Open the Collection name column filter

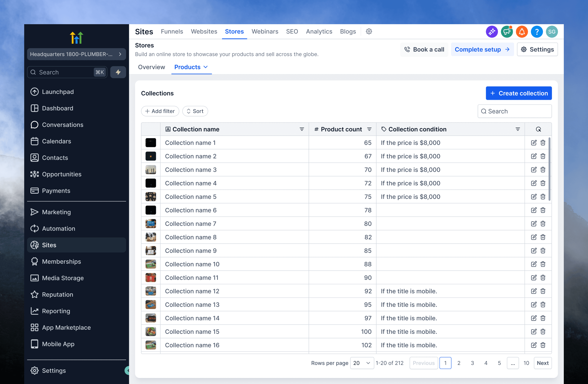[302, 129]
